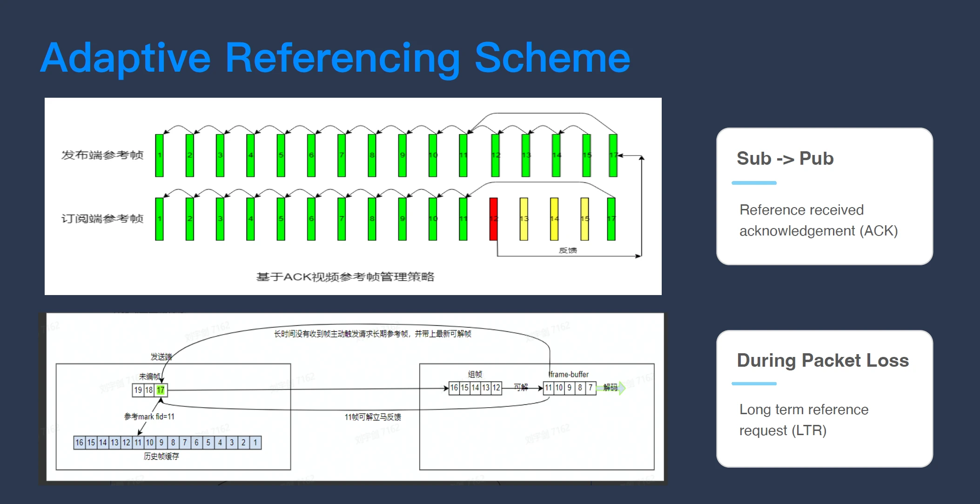Image resolution: width=980 pixels, height=504 pixels.
Task: Select highlighted green cell 17 in sender queue
Action: coord(161,390)
